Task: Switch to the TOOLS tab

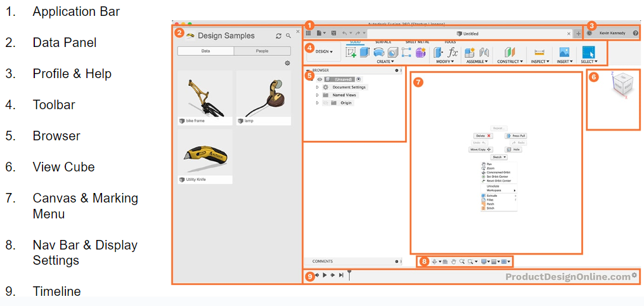Action: (450, 42)
